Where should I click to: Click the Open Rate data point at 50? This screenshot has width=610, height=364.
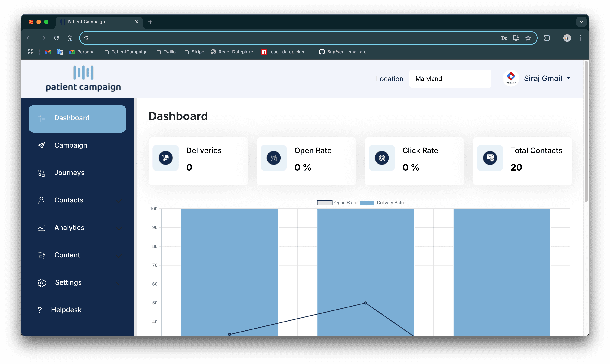[365, 303]
